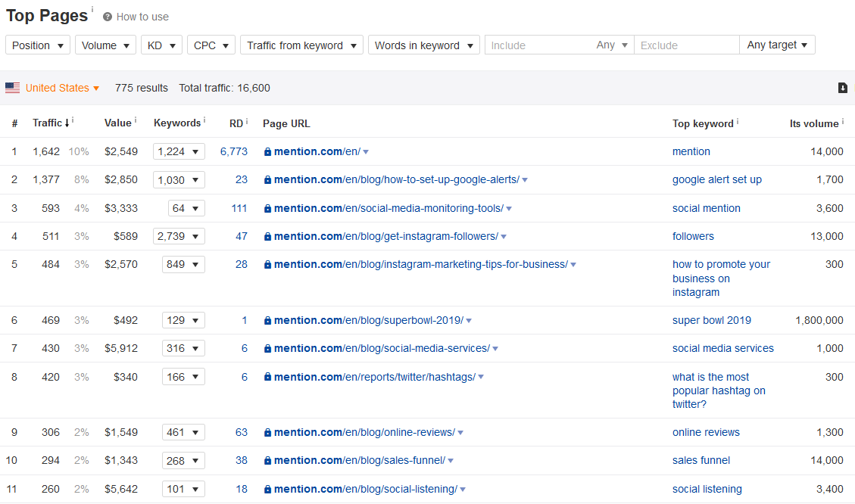Image resolution: width=855 pixels, height=504 pixels.
Task: Open the Any match-mode dropdown
Action: (612, 45)
